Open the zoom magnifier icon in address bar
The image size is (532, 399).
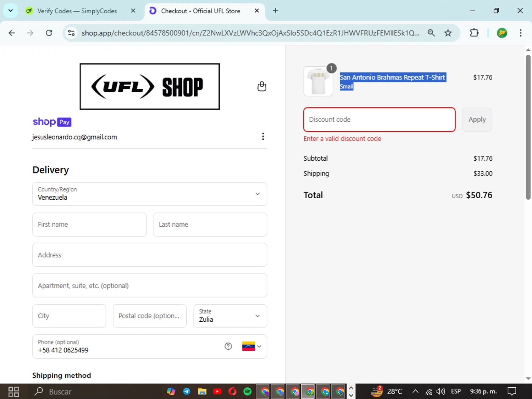coord(431,33)
